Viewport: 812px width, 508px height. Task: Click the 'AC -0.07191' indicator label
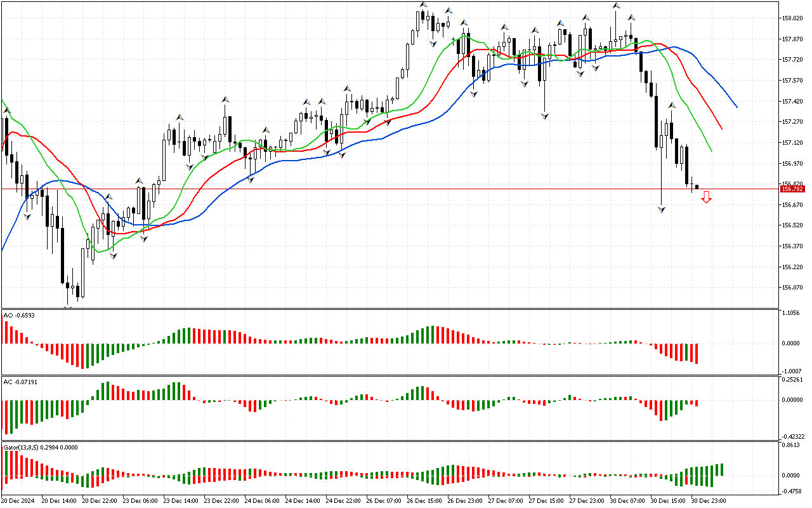coord(20,382)
